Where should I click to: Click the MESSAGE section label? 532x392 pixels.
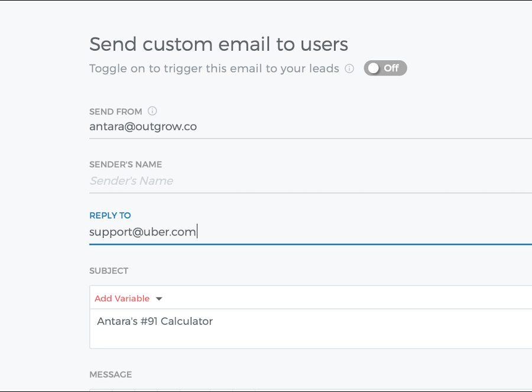(x=111, y=375)
